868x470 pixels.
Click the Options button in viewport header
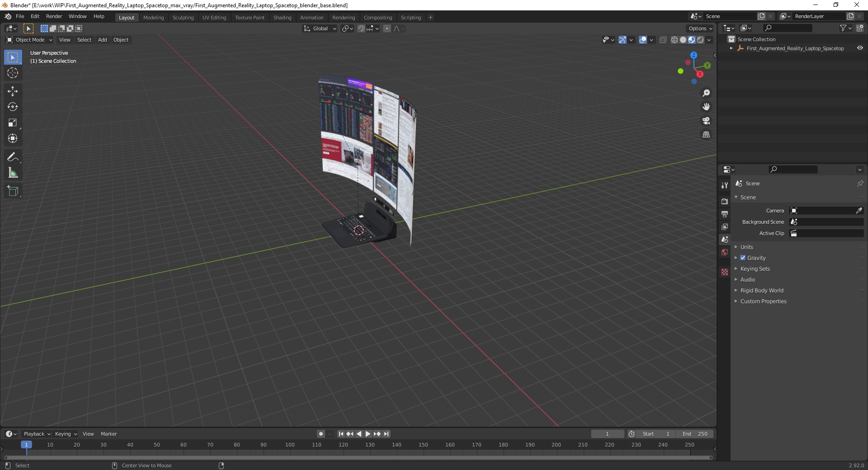click(700, 28)
